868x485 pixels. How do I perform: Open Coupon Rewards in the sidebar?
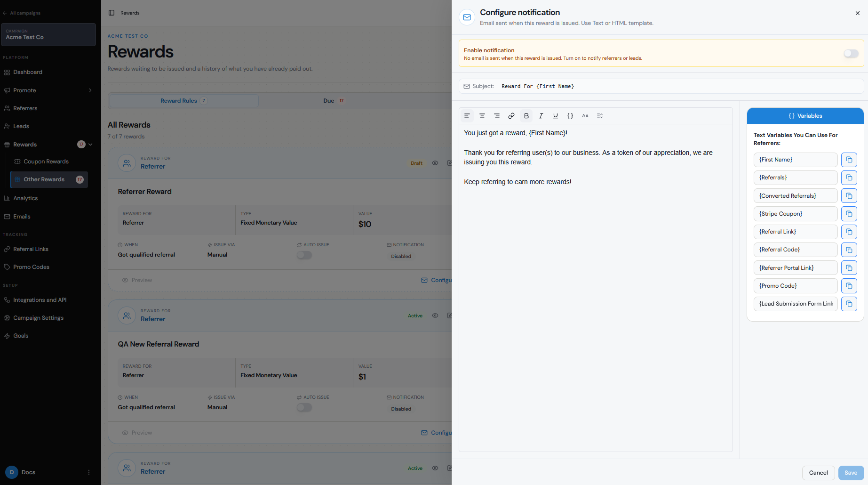(46, 162)
